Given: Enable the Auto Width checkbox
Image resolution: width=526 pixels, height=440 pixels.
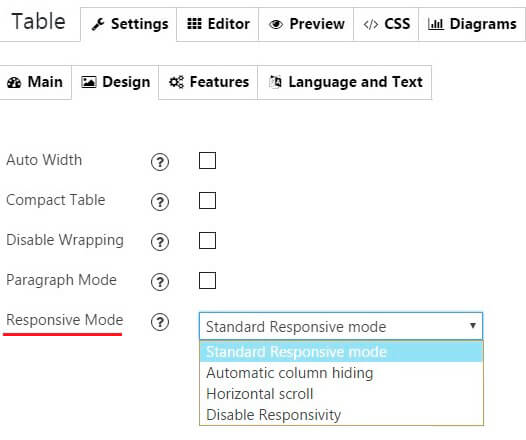Looking at the screenshot, I should [207, 160].
